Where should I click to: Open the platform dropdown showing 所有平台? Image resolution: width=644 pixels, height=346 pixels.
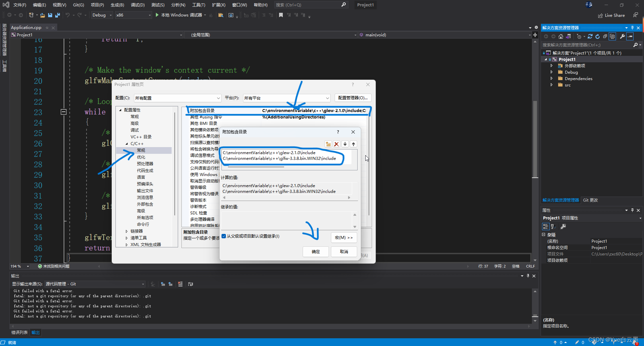click(286, 98)
